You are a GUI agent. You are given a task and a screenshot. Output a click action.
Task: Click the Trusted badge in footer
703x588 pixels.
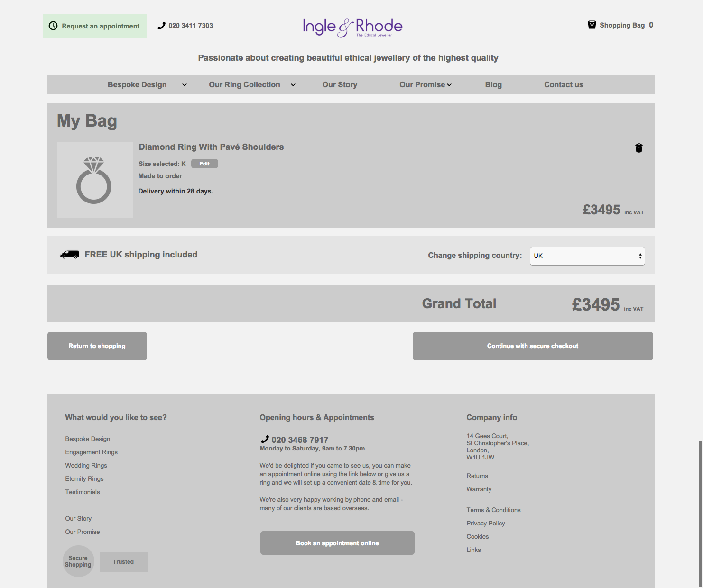click(x=123, y=562)
